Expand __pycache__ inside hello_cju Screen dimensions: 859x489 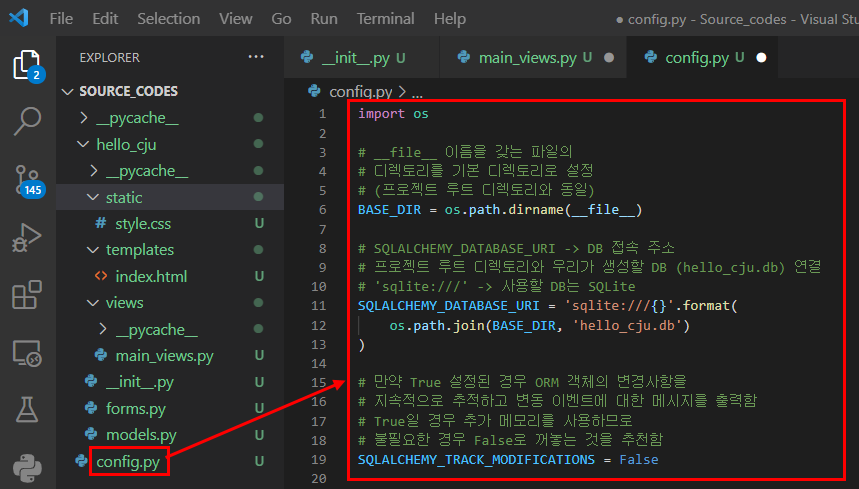point(94,171)
